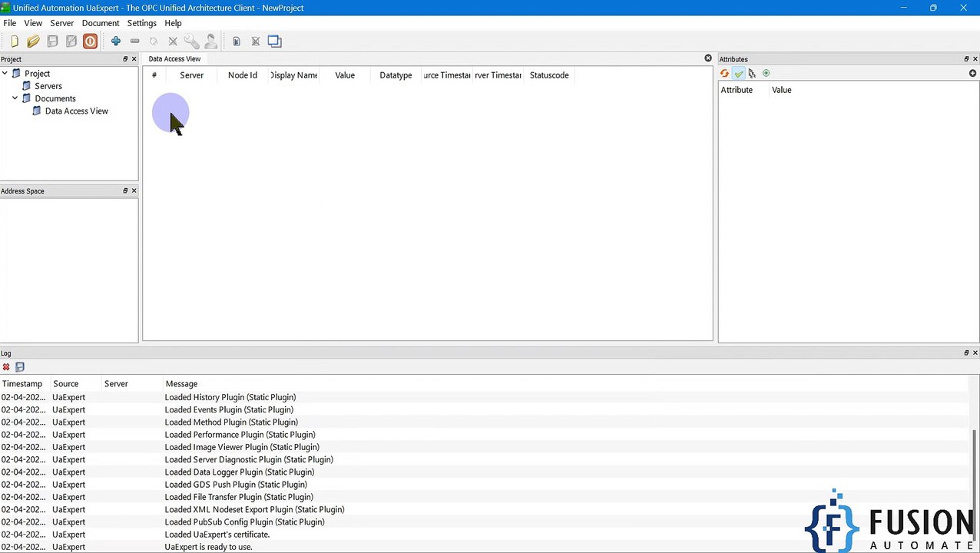Select the Documents folder in tree
Image resolution: width=980 pixels, height=553 pixels.
pos(55,98)
